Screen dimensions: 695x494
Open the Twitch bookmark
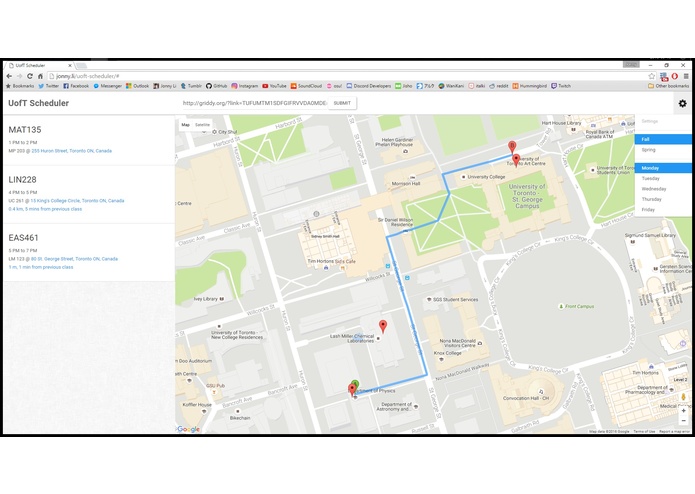click(561, 86)
